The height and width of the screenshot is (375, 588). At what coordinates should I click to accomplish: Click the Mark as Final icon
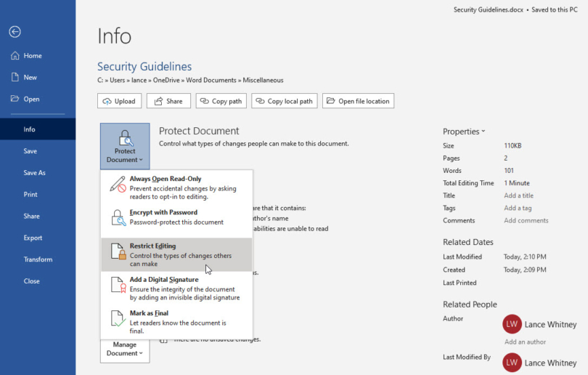click(x=118, y=319)
